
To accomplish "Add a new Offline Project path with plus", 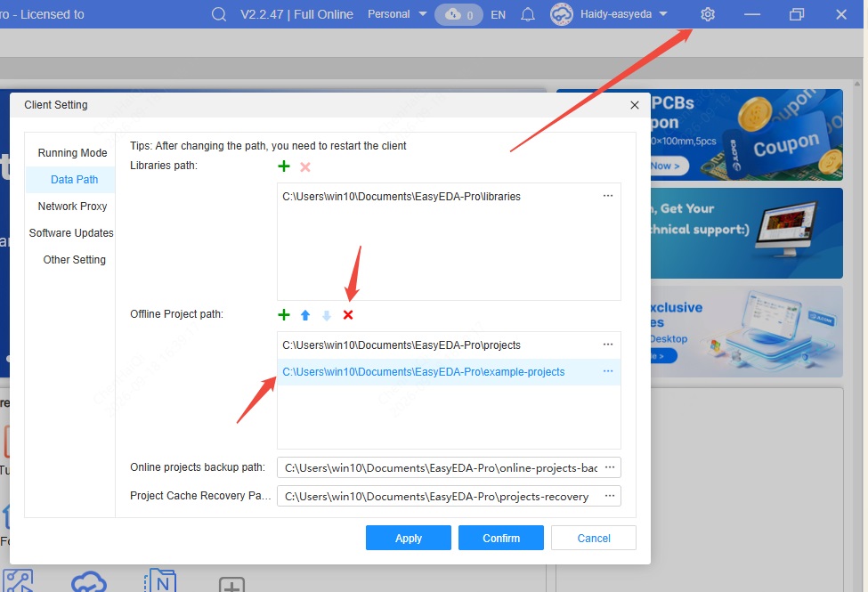I will click(x=283, y=315).
